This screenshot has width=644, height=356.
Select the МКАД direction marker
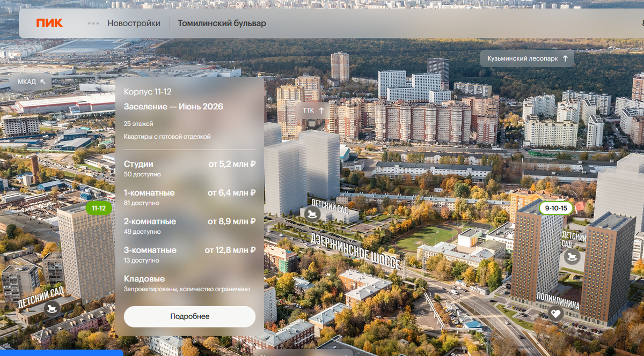[x=31, y=82]
